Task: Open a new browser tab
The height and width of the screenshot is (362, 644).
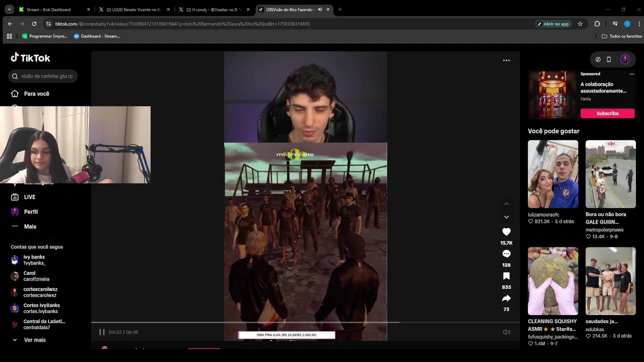Action: point(340,10)
